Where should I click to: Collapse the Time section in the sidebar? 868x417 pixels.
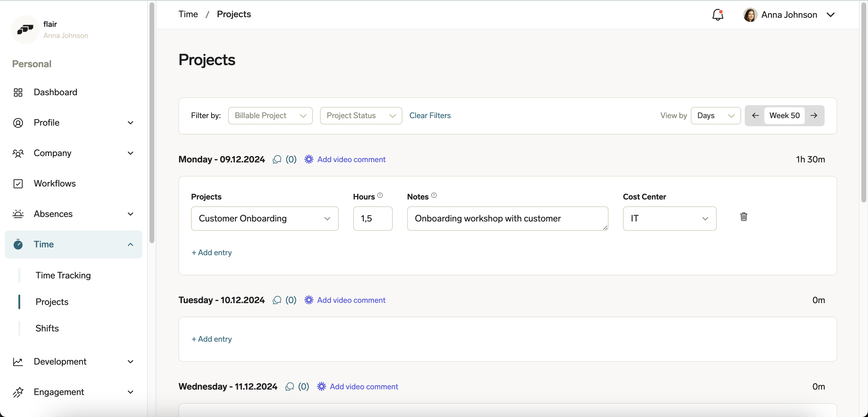(131, 245)
